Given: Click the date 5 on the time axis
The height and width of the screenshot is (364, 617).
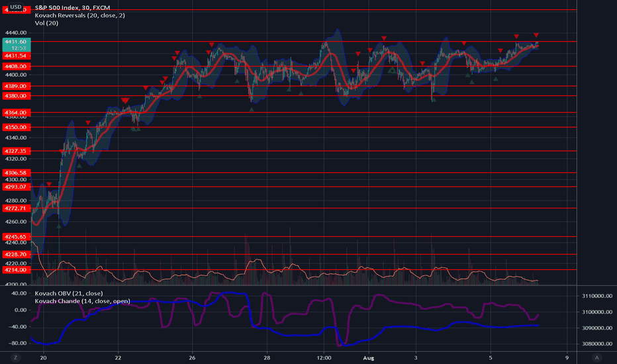Looking at the screenshot, I should 491,358.
